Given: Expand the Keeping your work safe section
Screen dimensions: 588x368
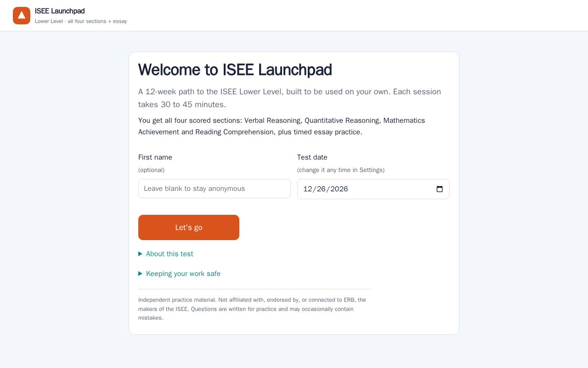Looking at the screenshot, I should (180, 274).
